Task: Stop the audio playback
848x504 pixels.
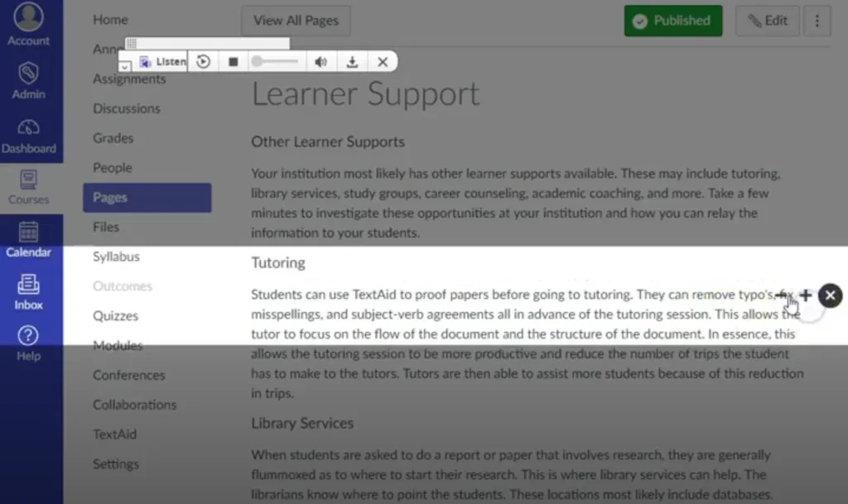Action: [233, 61]
